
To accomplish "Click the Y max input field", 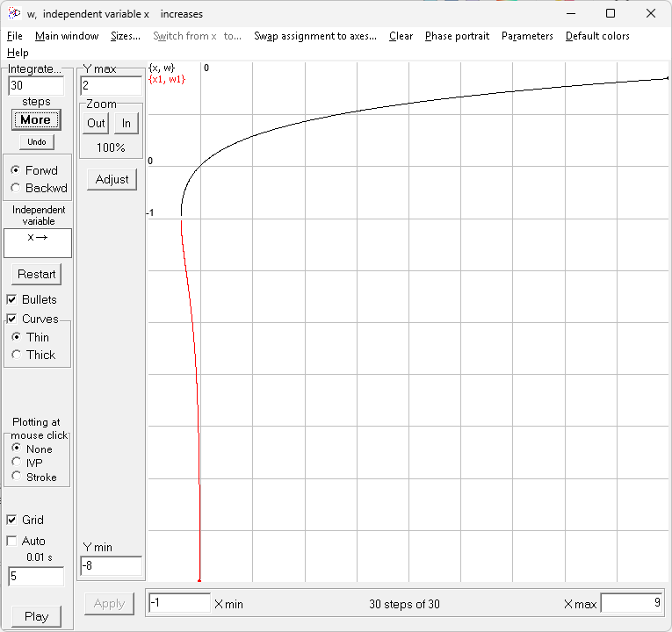I will click(x=111, y=86).
